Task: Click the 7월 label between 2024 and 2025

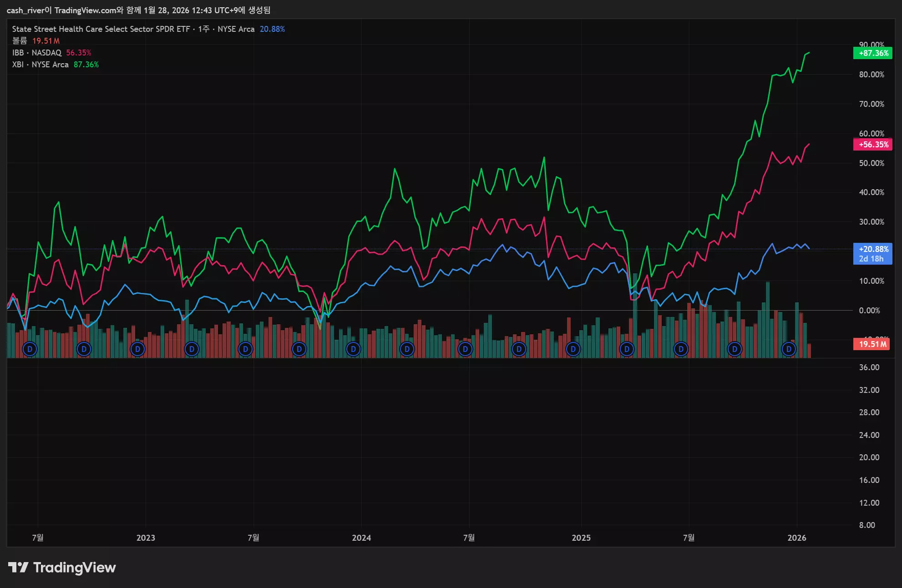Action: (469, 538)
